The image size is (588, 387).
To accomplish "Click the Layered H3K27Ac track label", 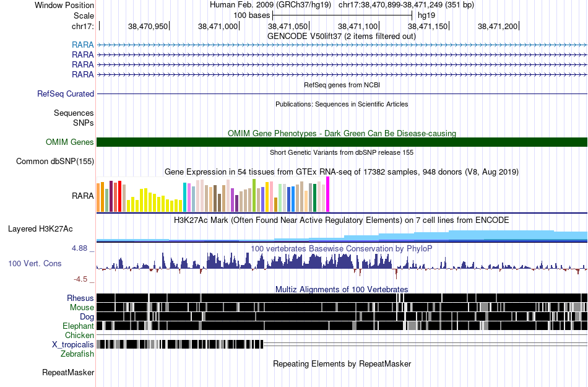I will tap(40, 228).
